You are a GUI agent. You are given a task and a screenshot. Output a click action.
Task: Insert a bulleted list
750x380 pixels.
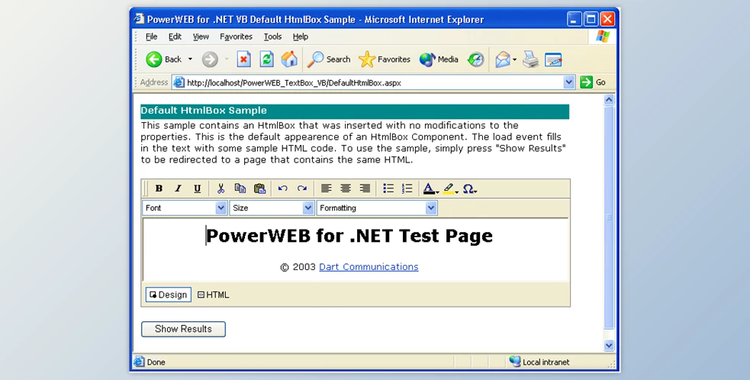pos(388,189)
